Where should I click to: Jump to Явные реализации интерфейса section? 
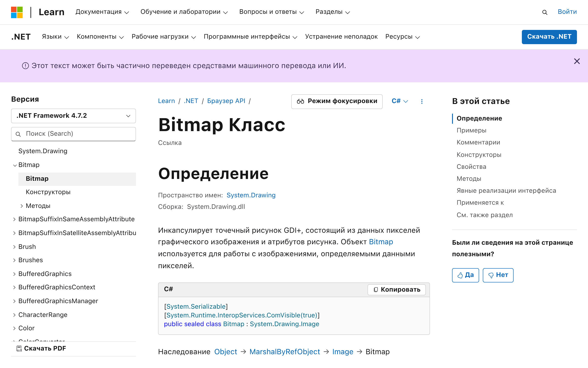point(506,191)
